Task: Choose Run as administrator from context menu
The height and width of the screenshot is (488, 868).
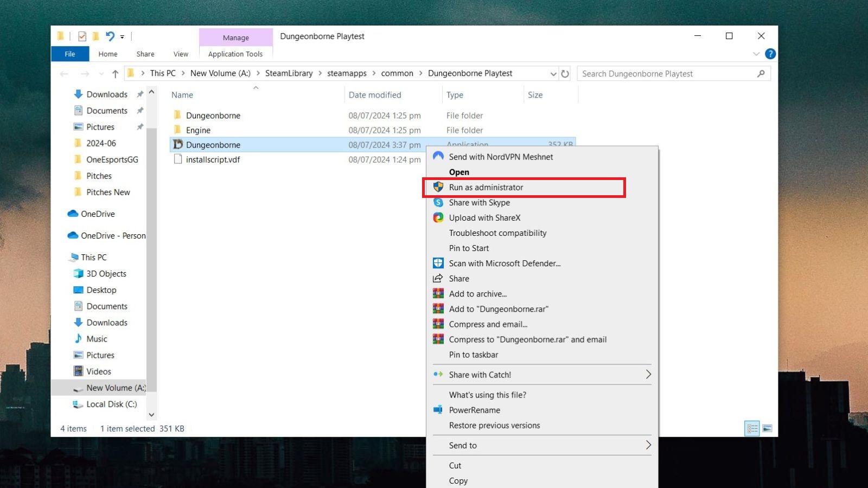Action: tap(486, 187)
